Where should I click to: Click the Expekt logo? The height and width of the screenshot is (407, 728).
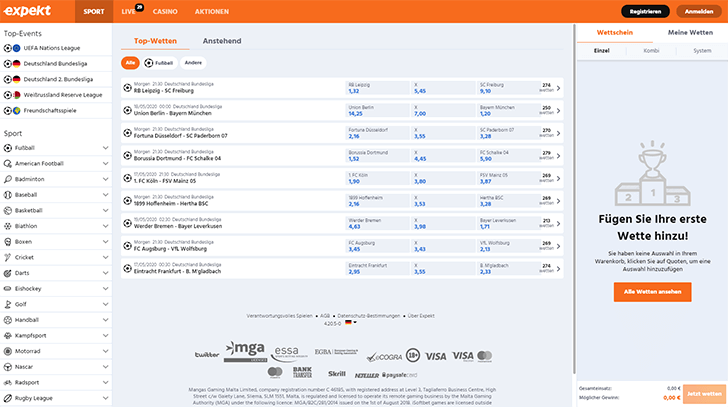pos(27,11)
